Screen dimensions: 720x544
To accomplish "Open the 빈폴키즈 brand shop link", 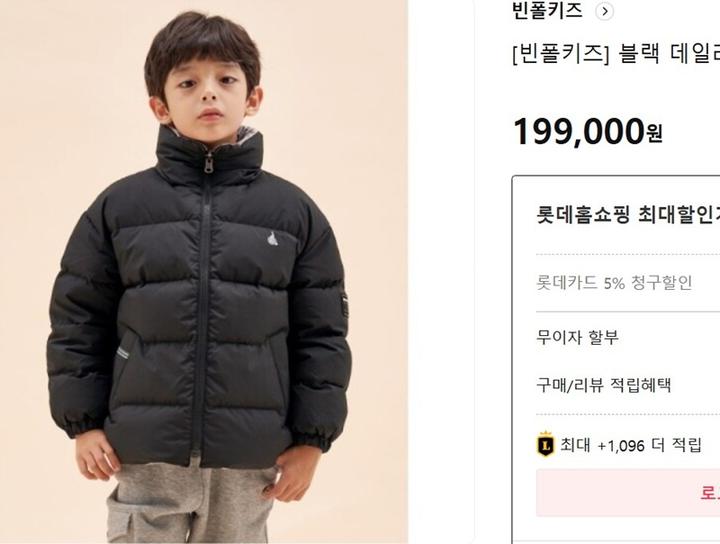I will [x=547, y=11].
